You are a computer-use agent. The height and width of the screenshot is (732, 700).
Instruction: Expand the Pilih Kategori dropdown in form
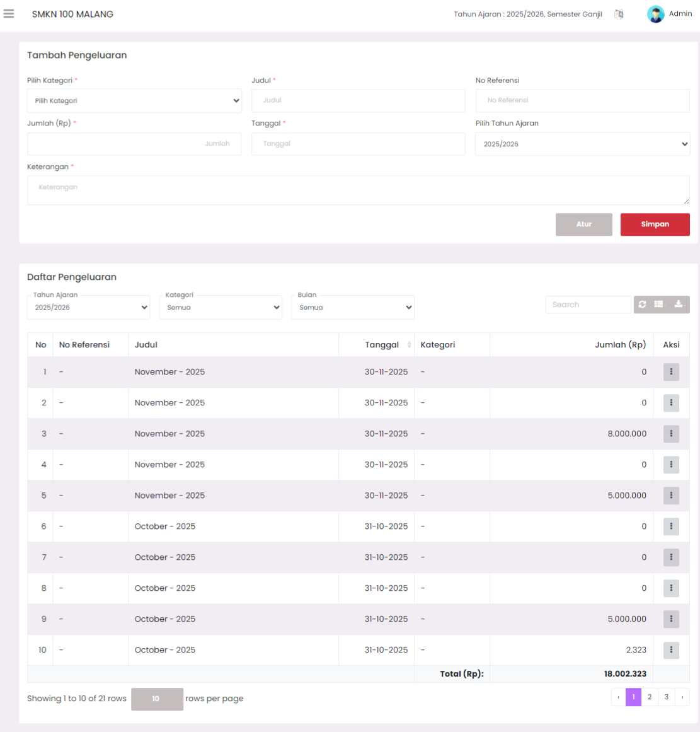pyautogui.click(x=134, y=101)
